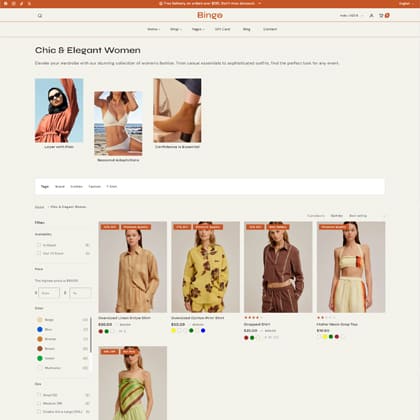Toggle the Out Of Stock checkbox
This screenshot has height=420, width=420.
pos(39,253)
